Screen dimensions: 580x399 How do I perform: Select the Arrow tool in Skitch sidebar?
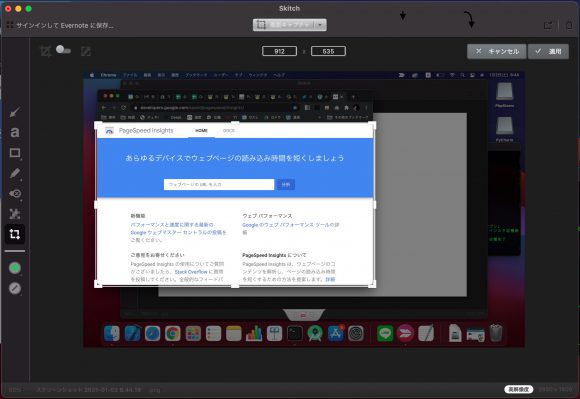tap(15, 112)
